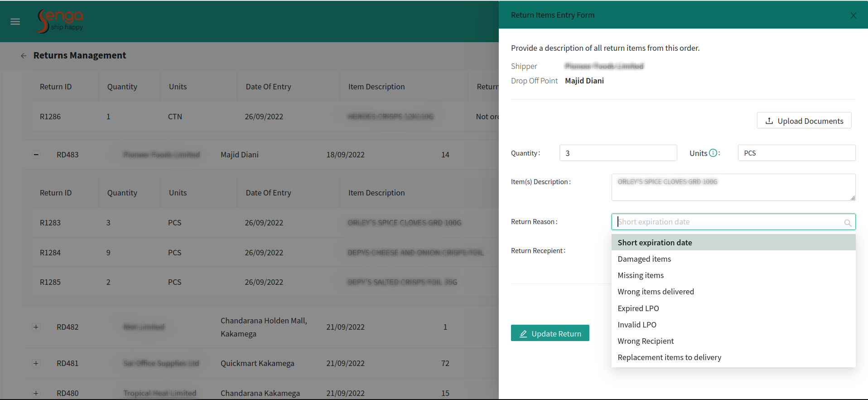
Task: Click the Quantity input field
Action: (x=618, y=153)
